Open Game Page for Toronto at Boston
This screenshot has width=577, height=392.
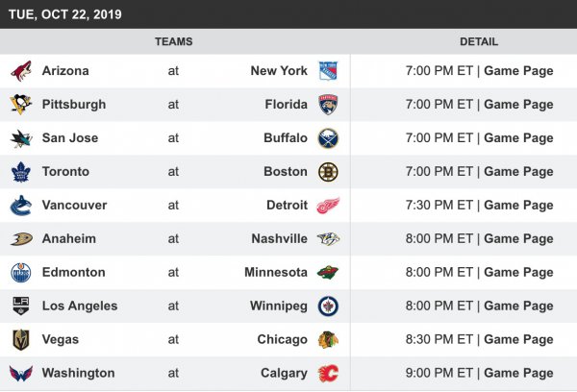point(518,172)
